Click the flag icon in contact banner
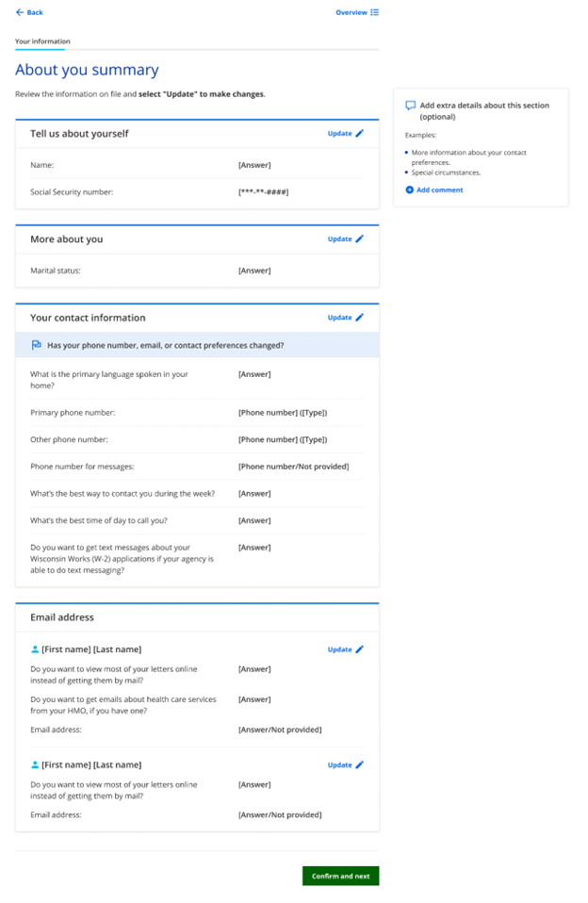588x903 pixels. click(x=37, y=345)
